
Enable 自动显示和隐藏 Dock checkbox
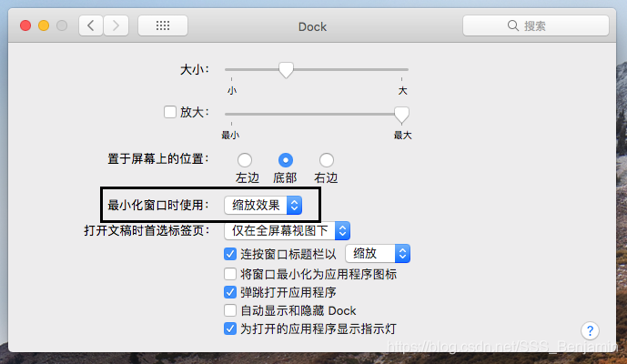230,310
